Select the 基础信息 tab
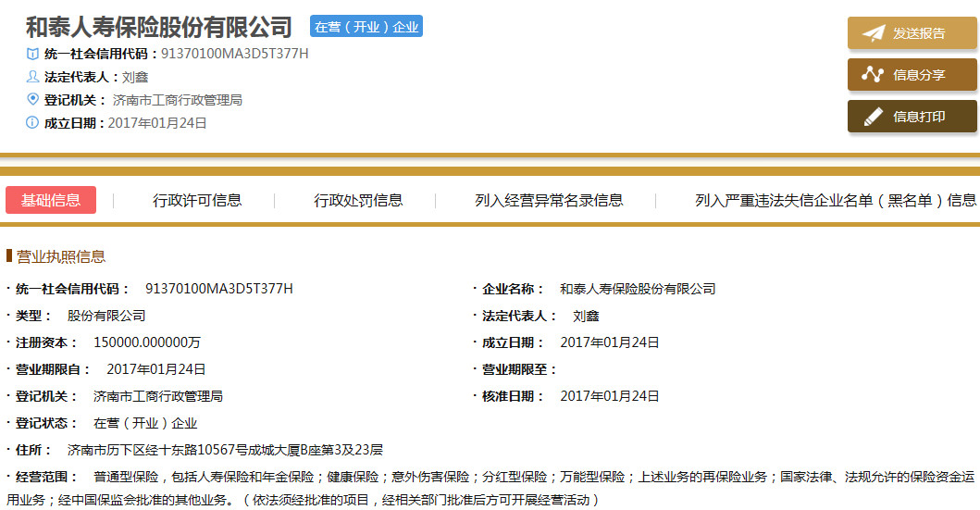Image resolution: width=980 pixels, height=510 pixels. pyautogui.click(x=51, y=200)
